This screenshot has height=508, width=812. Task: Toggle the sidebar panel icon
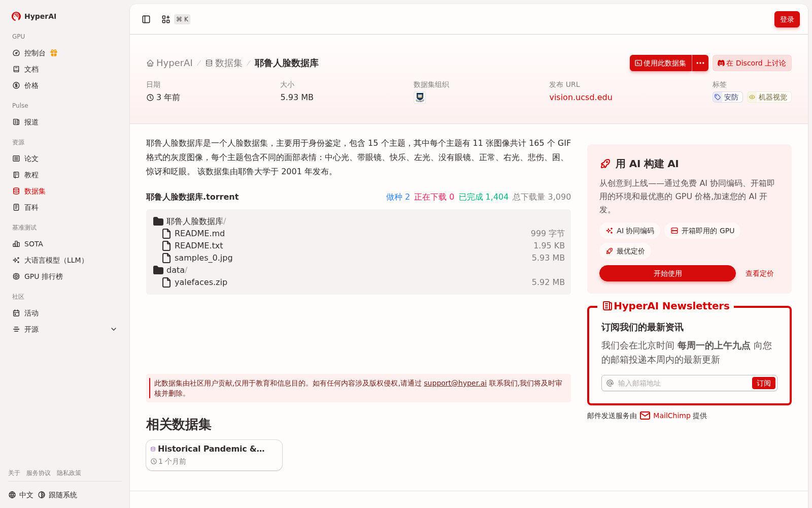[x=146, y=19]
